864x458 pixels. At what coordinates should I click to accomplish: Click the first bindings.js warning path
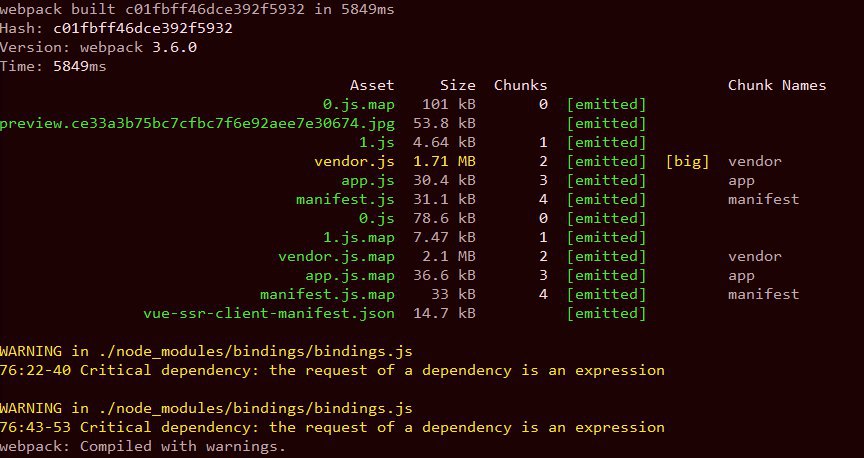(x=242, y=352)
